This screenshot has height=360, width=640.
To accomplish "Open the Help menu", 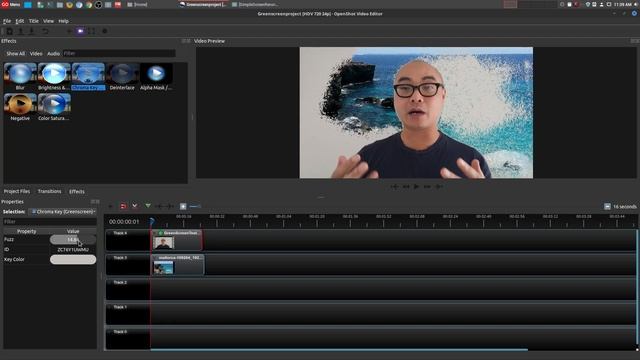I will coord(63,21).
